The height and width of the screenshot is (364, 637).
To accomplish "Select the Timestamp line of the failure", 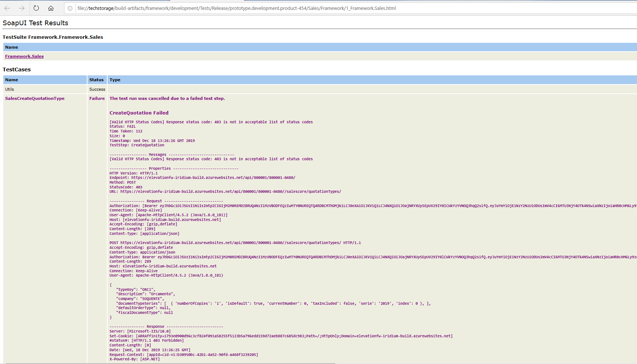I will click(152, 141).
